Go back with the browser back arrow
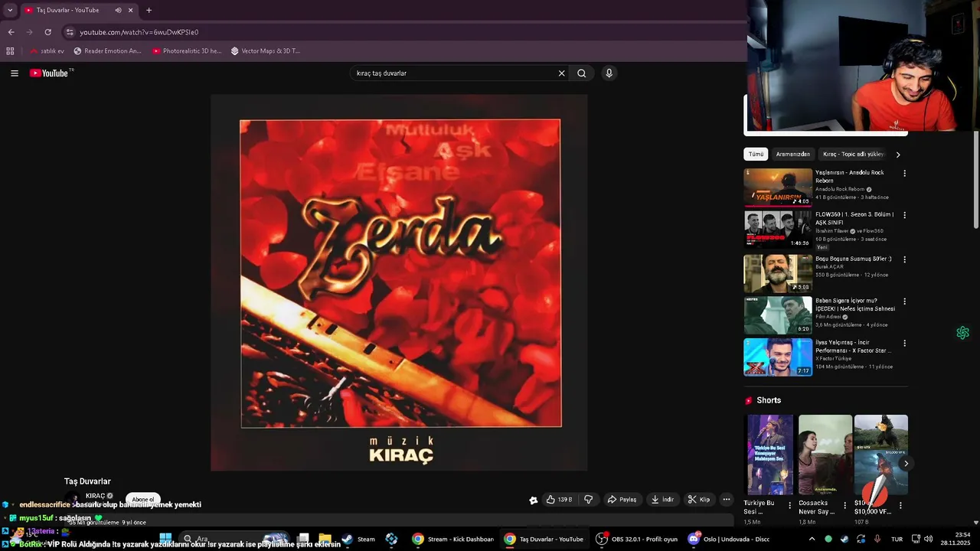 (x=11, y=32)
